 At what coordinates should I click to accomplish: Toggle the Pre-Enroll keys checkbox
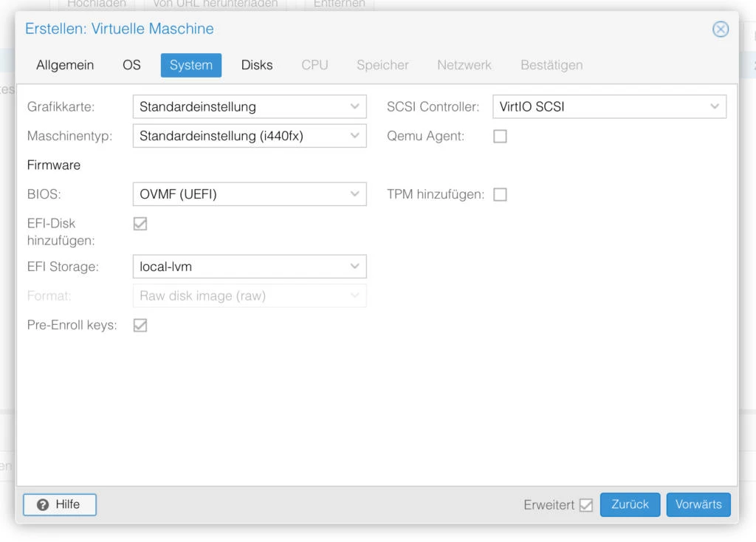tap(140, 325)
